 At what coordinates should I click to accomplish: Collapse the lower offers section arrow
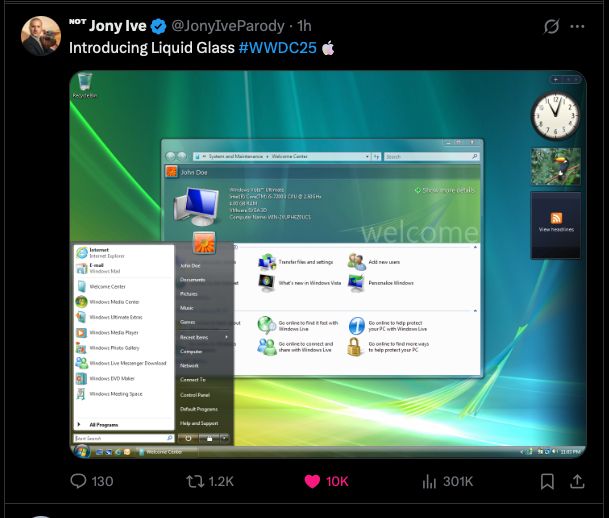tap(475, 311)
